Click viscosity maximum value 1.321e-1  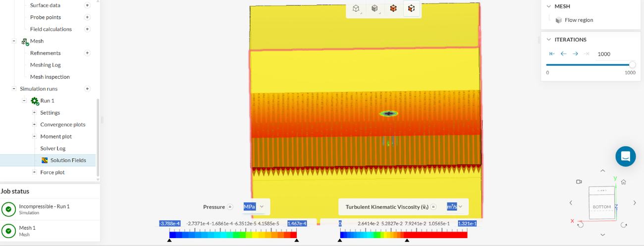coord(468,223)
